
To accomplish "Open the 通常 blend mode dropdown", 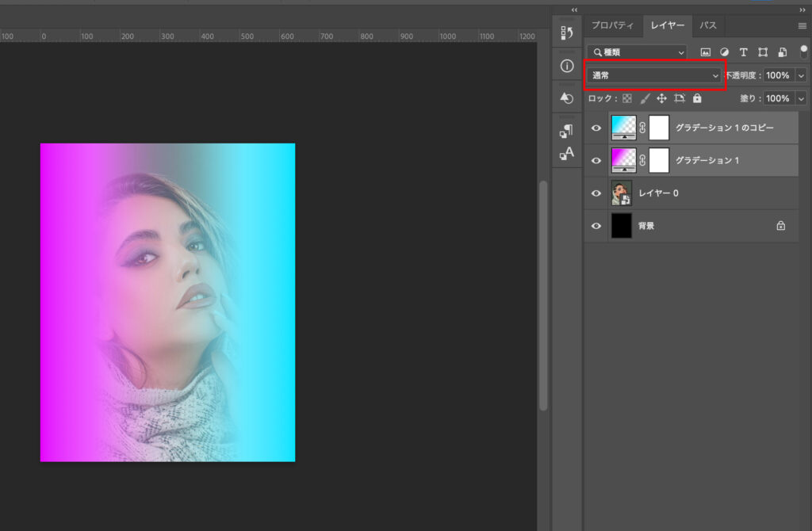I will pos(654,75).
